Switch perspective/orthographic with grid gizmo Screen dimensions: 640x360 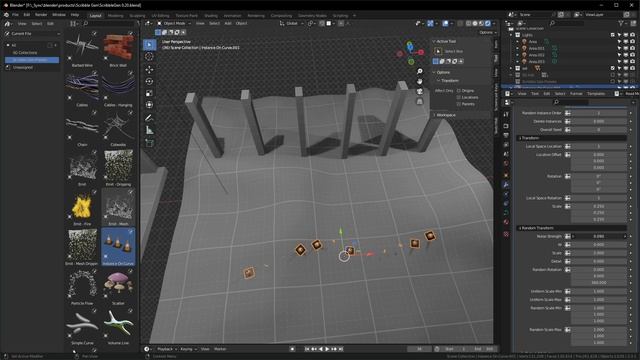(x=420, y=101)
